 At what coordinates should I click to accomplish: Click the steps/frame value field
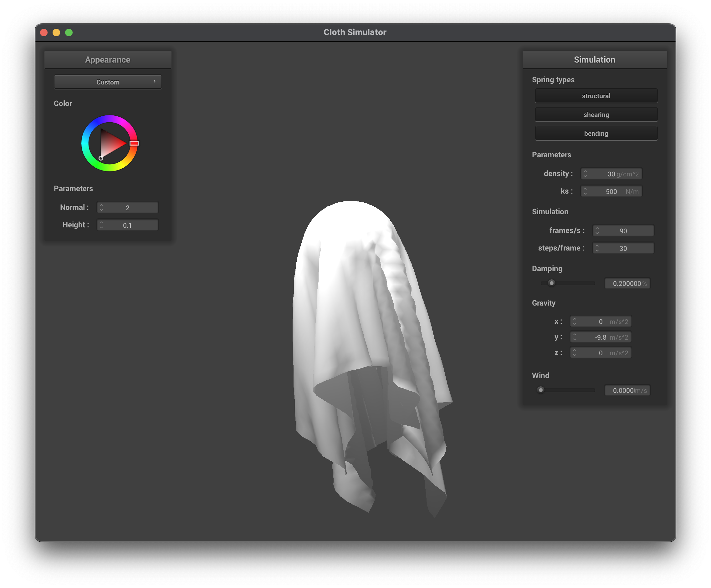pyautogui.click(x=623, y=248)
